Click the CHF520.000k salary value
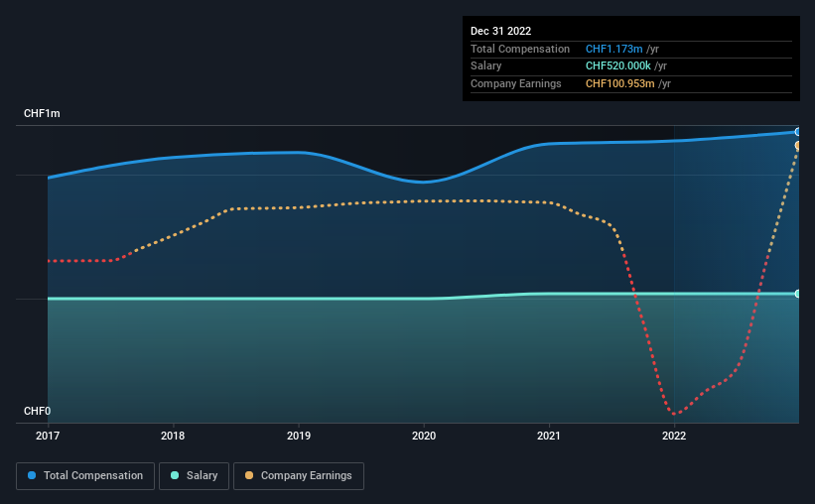This screenshot has height=504, width=815. (618, 66)
